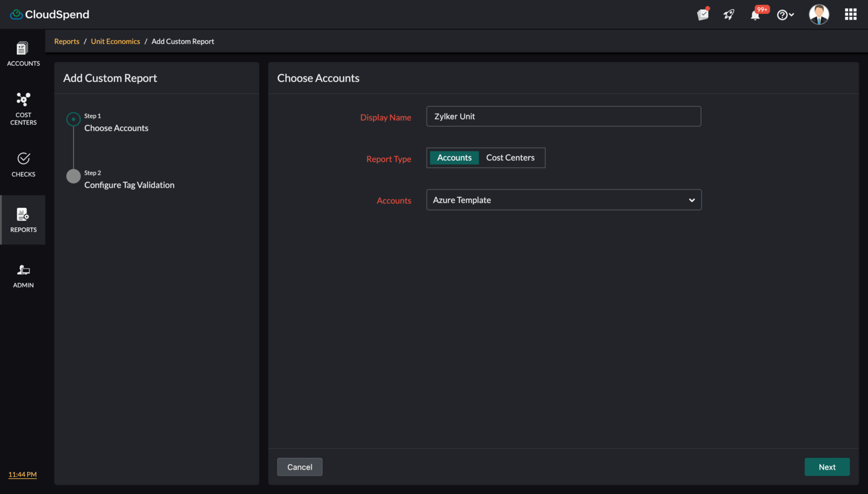Viewport: 868px width, 494px height.
Task: Select Accounts report type
Action: point(454,158)
